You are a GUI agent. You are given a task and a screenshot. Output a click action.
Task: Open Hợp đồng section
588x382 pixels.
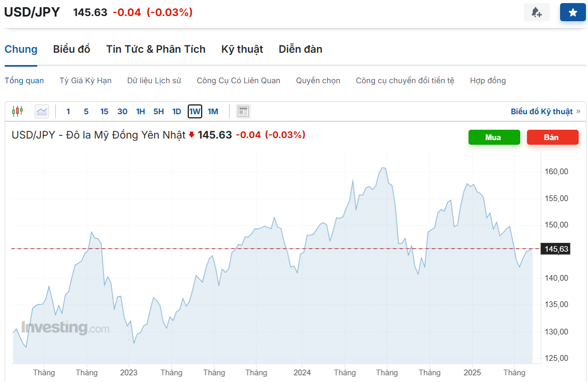coord(488,81)
